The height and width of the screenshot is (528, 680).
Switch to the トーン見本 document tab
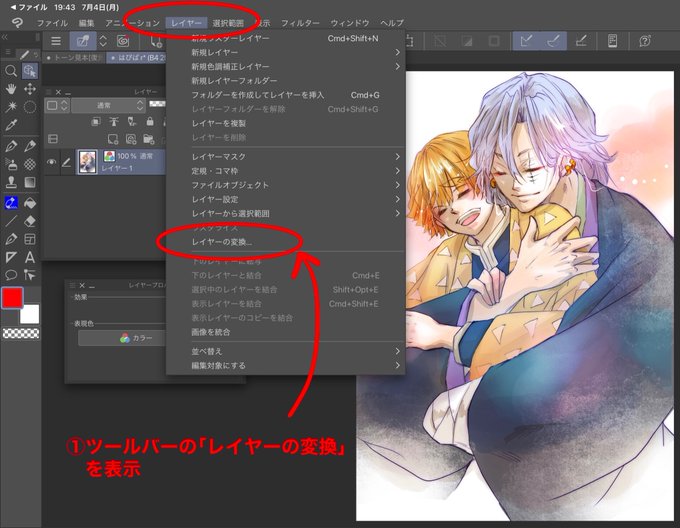click(x=75, y=58)
